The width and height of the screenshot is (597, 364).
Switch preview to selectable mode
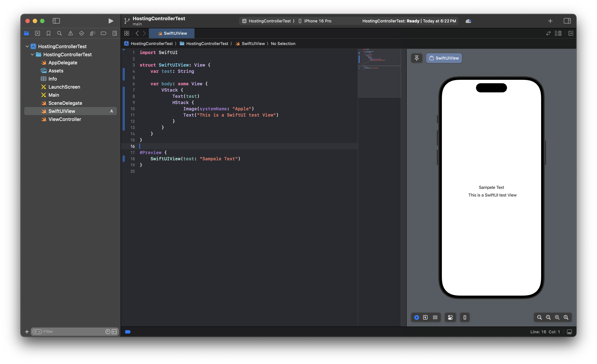(425, 317)
